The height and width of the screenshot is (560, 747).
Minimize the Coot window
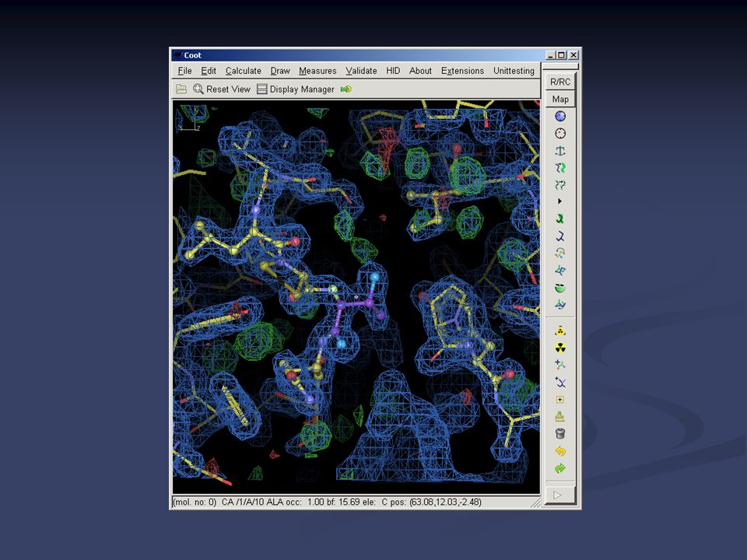point(551,55)
